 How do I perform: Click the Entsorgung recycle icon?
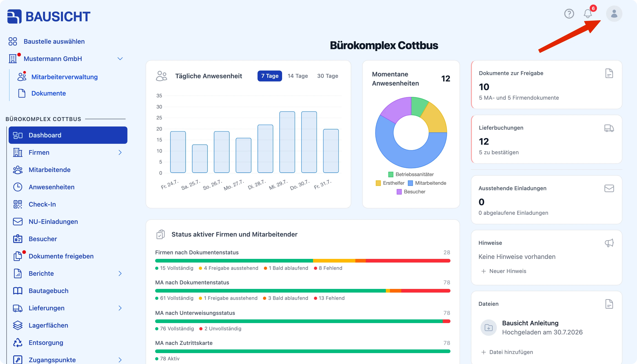pyautogui.click(x=18, y=342)
